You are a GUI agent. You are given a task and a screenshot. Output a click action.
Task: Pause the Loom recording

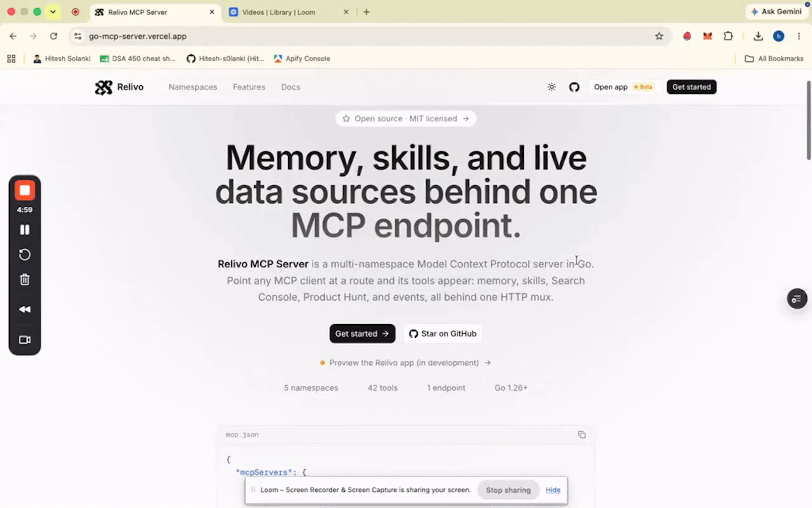click(x=24, y=230)
